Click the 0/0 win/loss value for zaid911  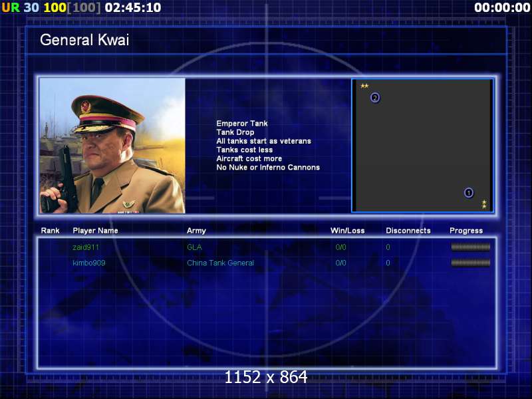341,247
